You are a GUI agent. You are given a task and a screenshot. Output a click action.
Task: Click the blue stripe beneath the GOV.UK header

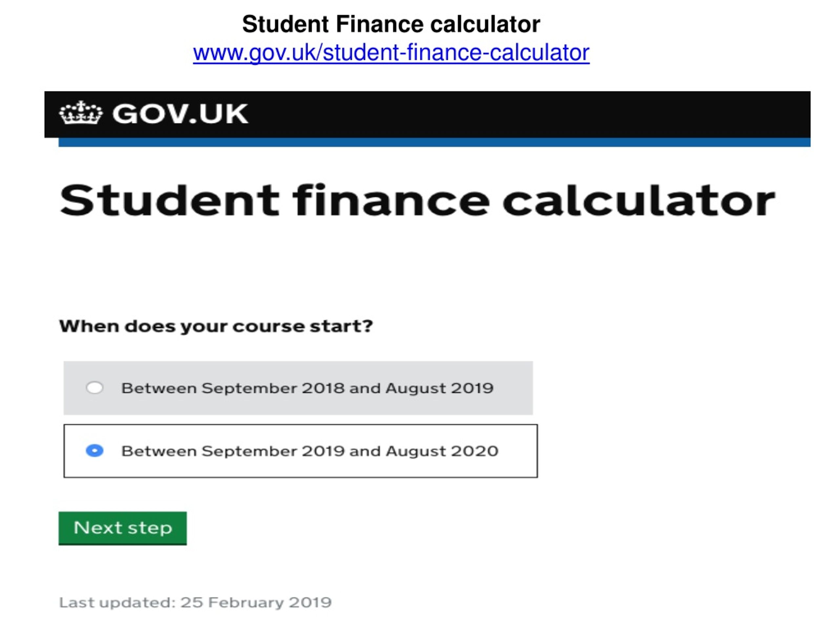click(x=434, y=142)
